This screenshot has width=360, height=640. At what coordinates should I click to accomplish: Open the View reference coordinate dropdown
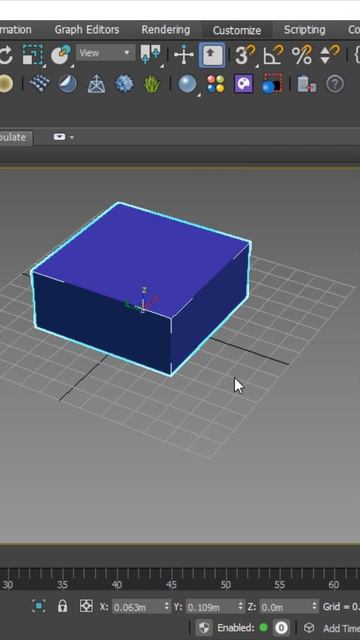[105, 53]
